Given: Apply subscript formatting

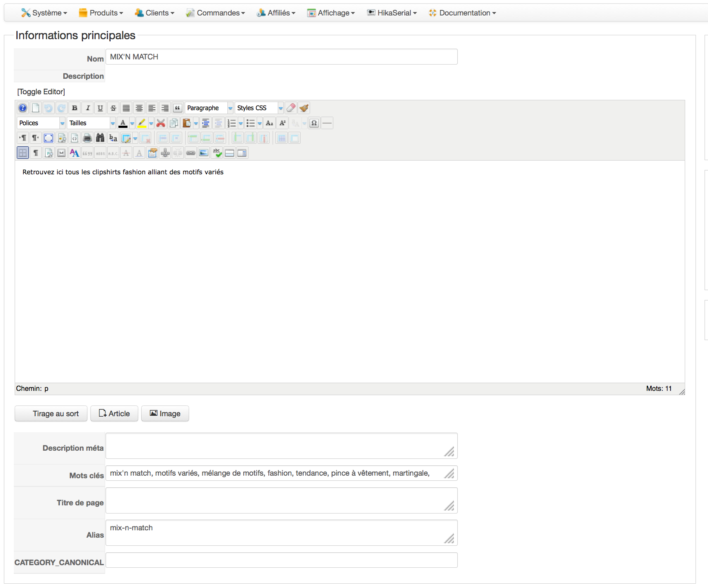Looking at the screenshot, I should pos(270,123).
